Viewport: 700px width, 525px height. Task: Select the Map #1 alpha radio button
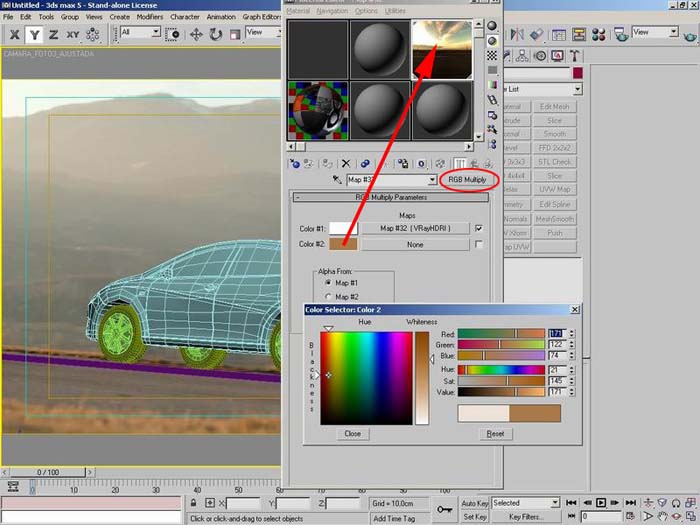coord(327,283)
